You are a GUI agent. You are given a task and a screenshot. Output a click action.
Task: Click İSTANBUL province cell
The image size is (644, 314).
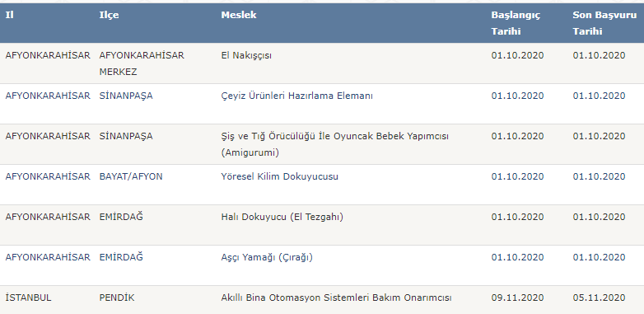point(28,298)
